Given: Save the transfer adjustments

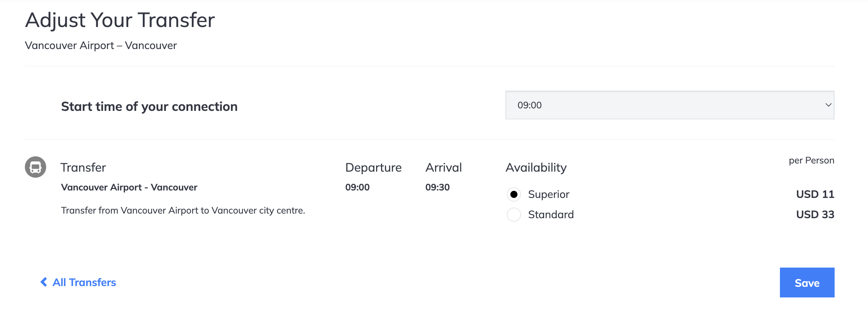Looking at the screenshot, I should [807, 283].
